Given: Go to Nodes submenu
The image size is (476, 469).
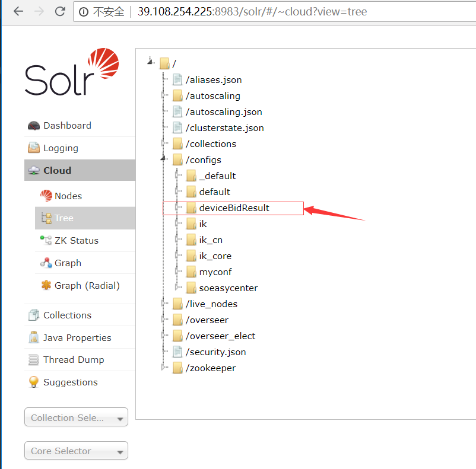Looking at the screenshot, I should tap(68, 196).
